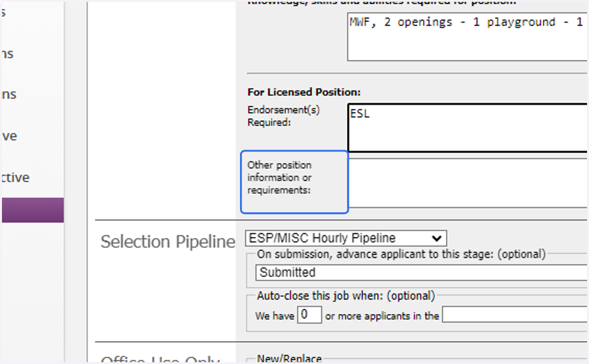Click the 'Auto-close this job when: (optional)' legend
The height and width of the screenshot is (364, 589).
point(346,296)
